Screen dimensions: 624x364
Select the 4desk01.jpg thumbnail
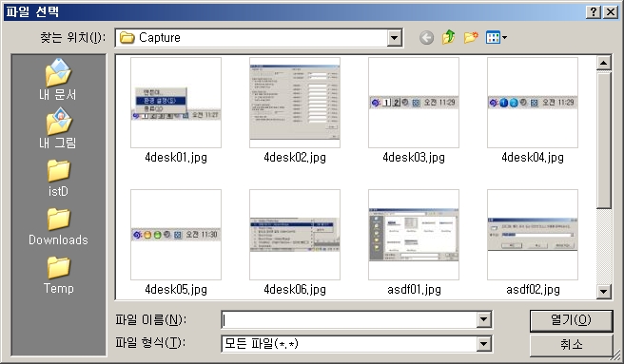[x=176, y=103]
